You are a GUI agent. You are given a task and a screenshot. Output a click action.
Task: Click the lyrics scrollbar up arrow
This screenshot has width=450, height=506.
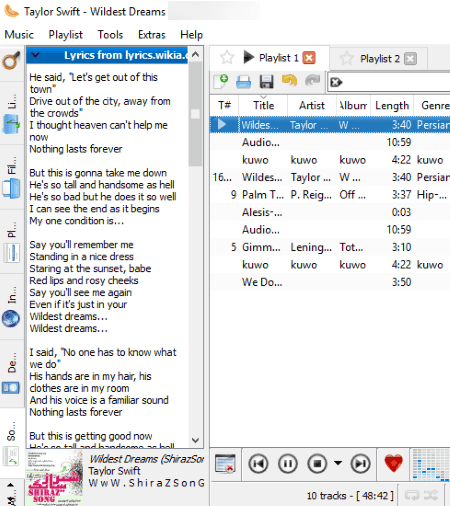click(196, 55)
